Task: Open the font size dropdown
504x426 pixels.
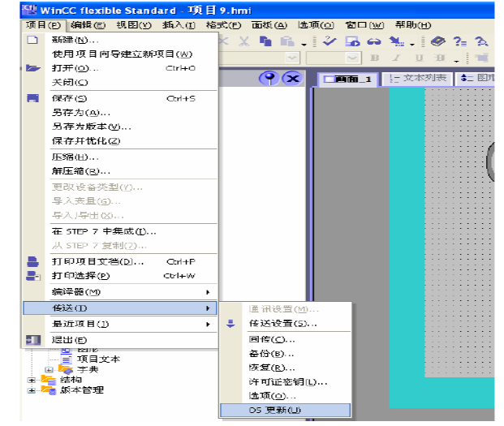Action: click(352, 58)
